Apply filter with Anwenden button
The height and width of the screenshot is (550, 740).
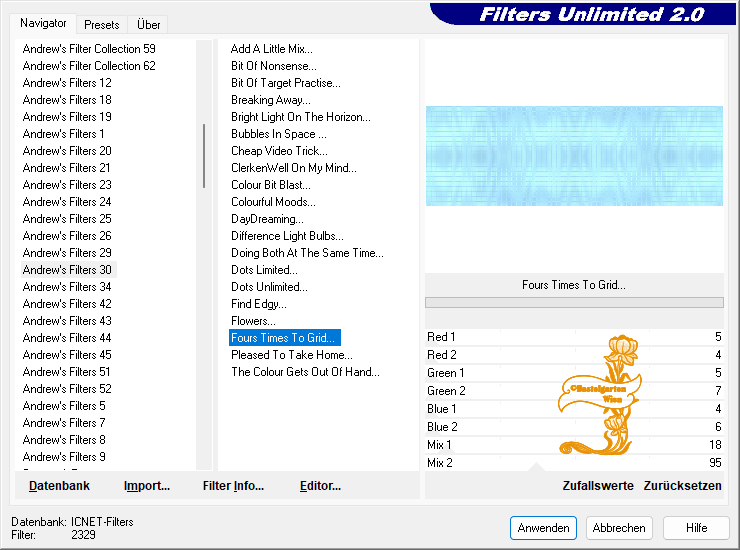coord(543,528)
